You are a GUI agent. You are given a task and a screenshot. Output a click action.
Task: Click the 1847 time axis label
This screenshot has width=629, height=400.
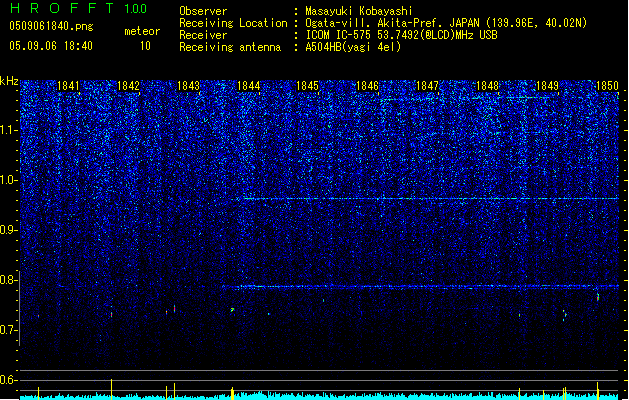point(428,86)
